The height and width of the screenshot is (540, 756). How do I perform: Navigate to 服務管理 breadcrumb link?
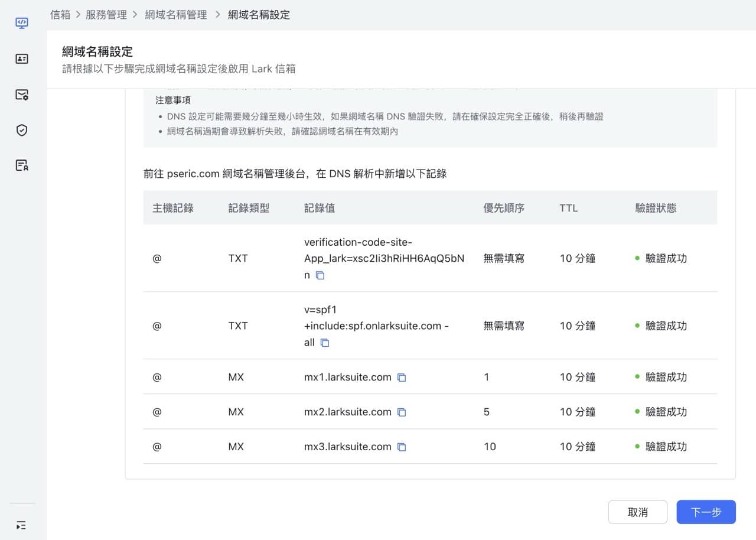click(106, 15)
